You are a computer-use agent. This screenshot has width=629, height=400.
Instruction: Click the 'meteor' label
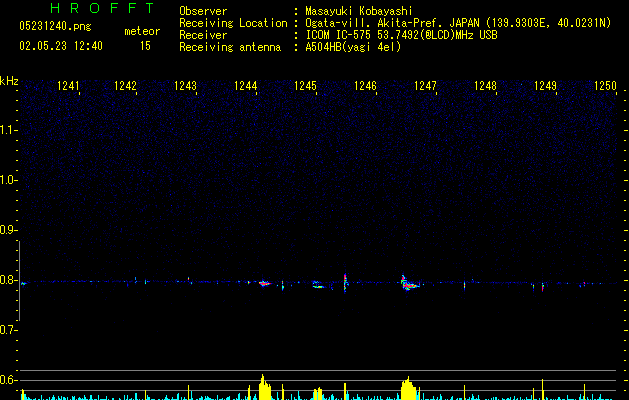142,31
